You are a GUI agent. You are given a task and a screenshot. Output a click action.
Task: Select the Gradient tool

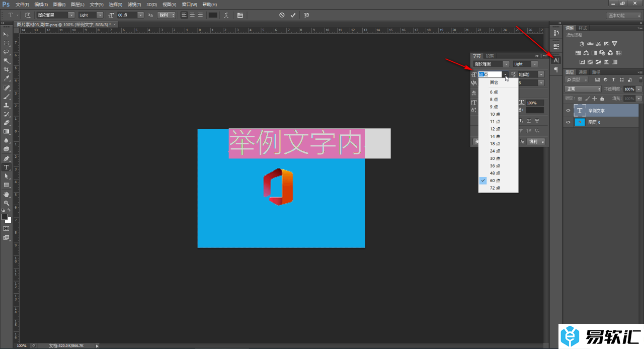(7, 132)
